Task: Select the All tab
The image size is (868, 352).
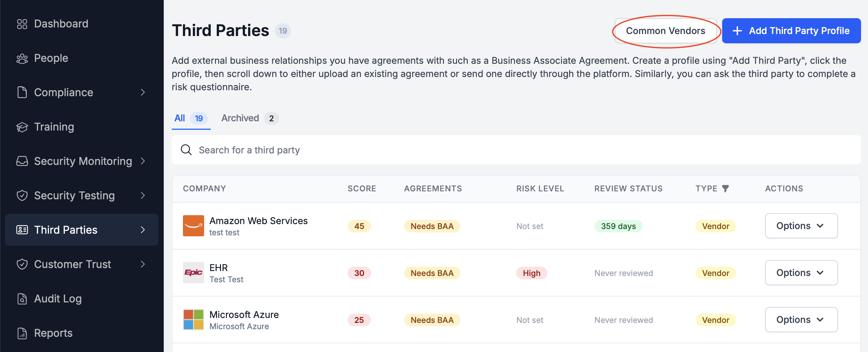Action: click(191, 118)
